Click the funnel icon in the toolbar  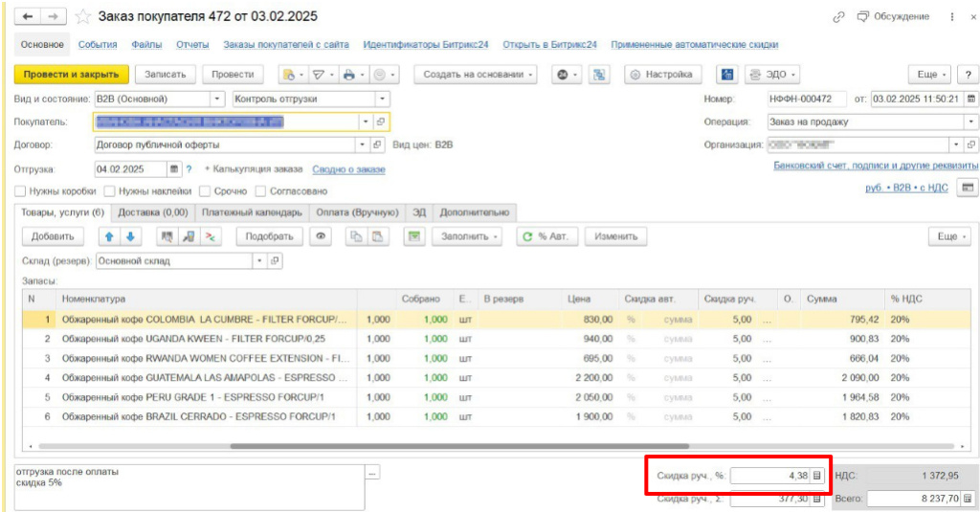(318, 75)
